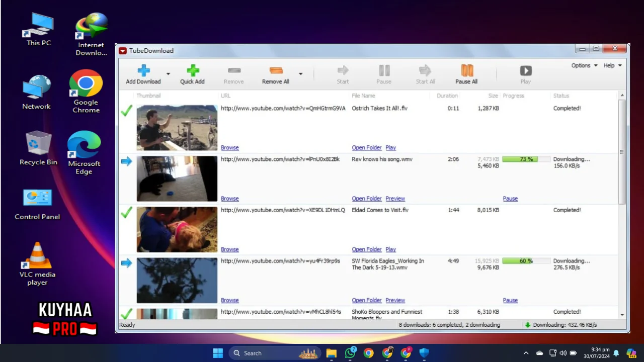
Task: Click Browse link for Eldad Comes to Visit
Action: point(230,249)
